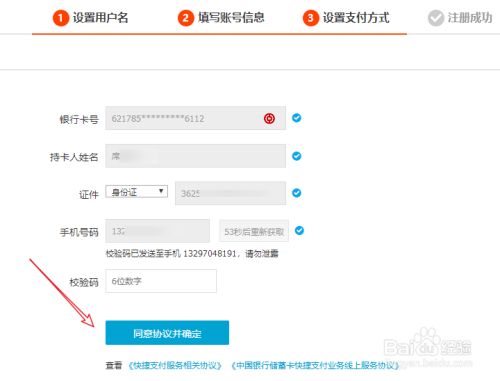Click step 1 circle icon 设置用户名
Image resolution: width=500 pixels, height=381 pixels.
61,18
